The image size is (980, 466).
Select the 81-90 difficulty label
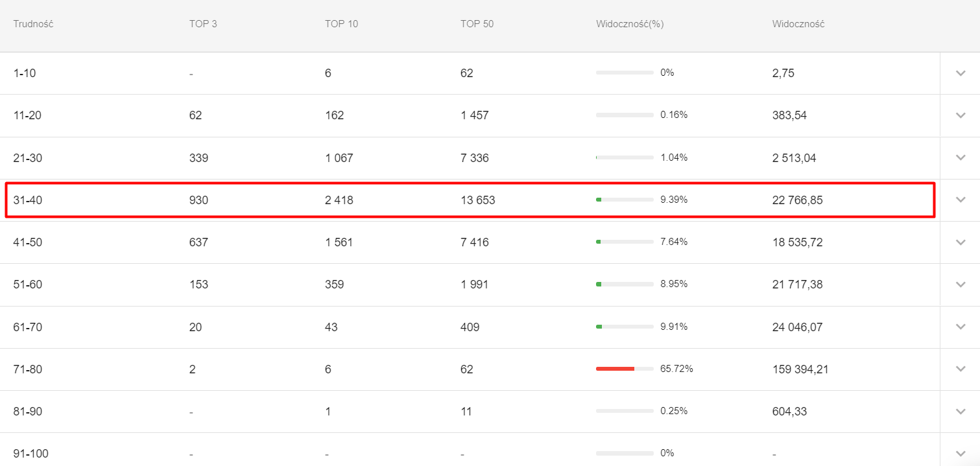28,412
